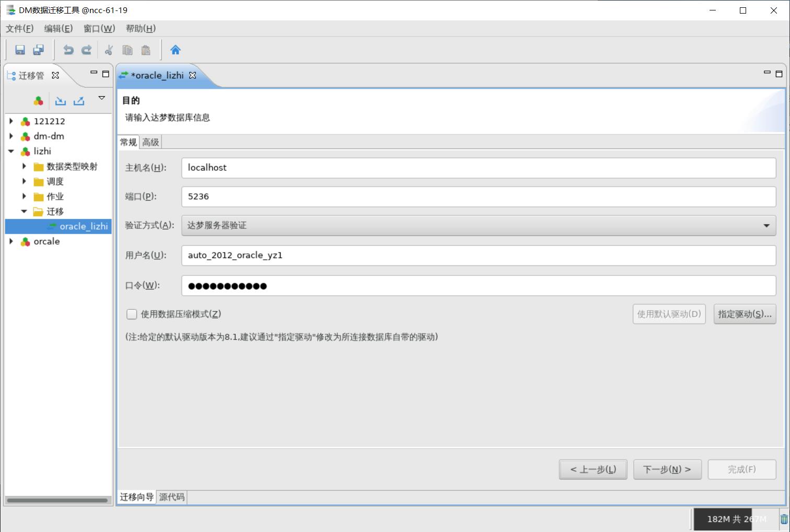Open the 编辑(E) menu

click(x=58, y=28)
